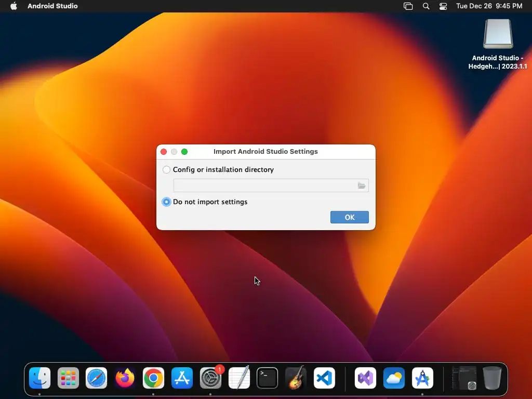The image size is (532, 399).
Task: Click the date and time in the menu bar
Action: pyautogui.click(x=489, y=6)
